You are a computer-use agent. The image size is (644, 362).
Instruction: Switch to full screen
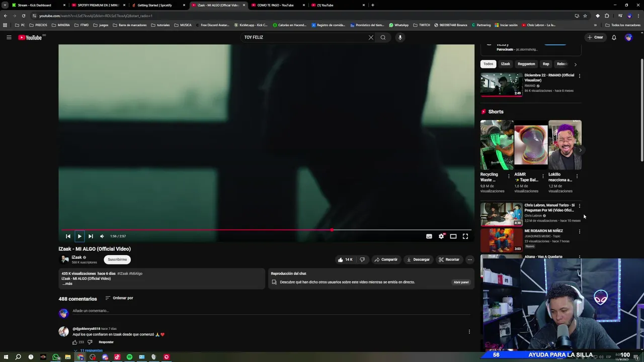[465, 236]
